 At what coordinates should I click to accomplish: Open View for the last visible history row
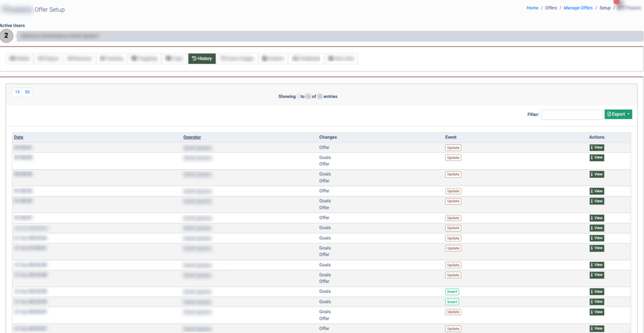click(597, 328)
